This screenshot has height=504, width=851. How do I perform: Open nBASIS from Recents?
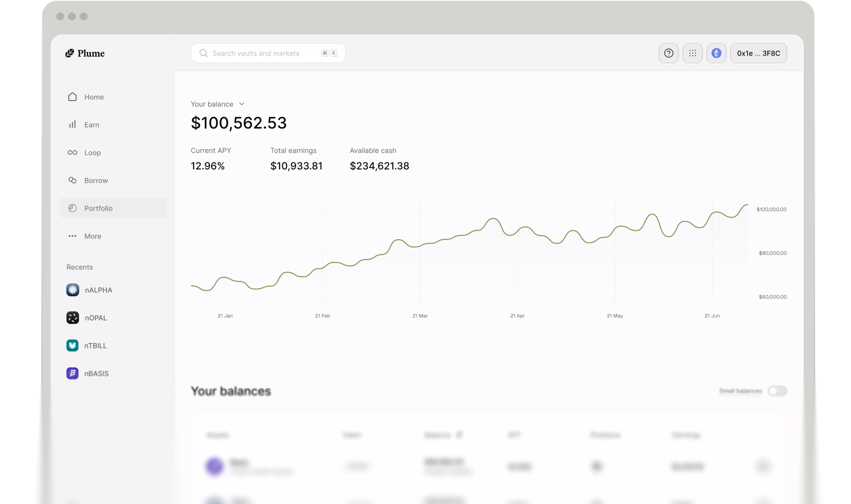[88, 373]
